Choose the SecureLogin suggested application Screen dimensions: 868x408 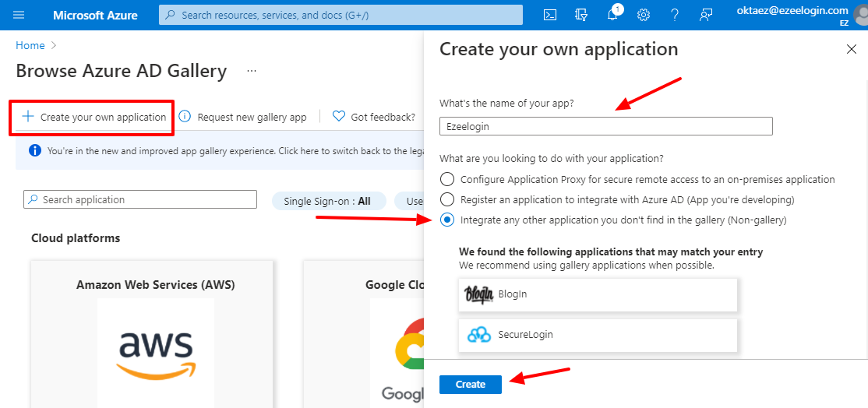598,335
